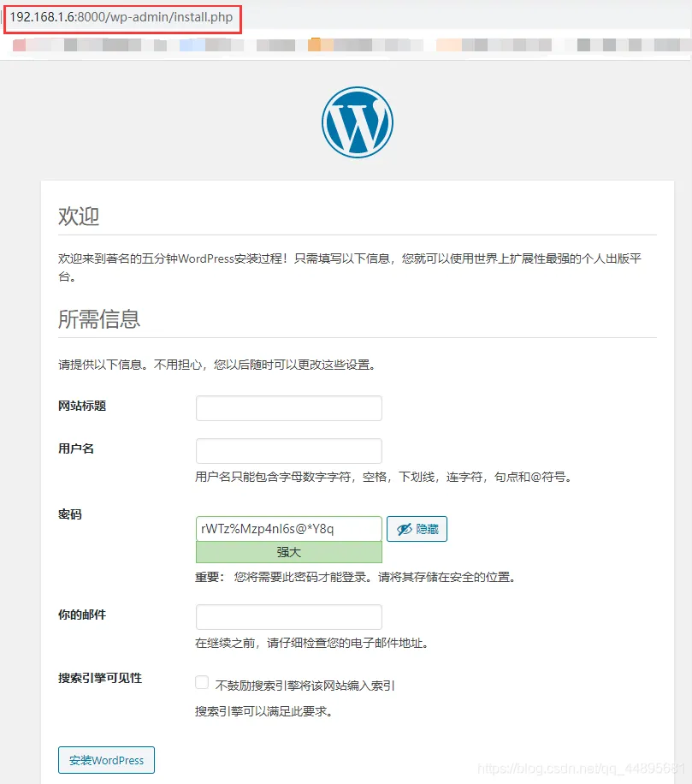Click the 用户名 label
This screenshot has height=784, width=692.
point(76,448)
